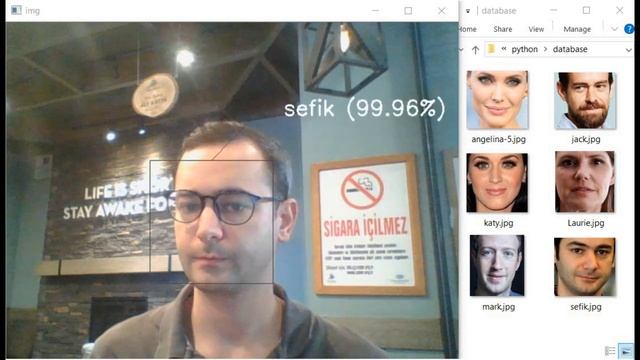
Task: Select the mark.jpg thumbnail
Action: click(497, 265)
